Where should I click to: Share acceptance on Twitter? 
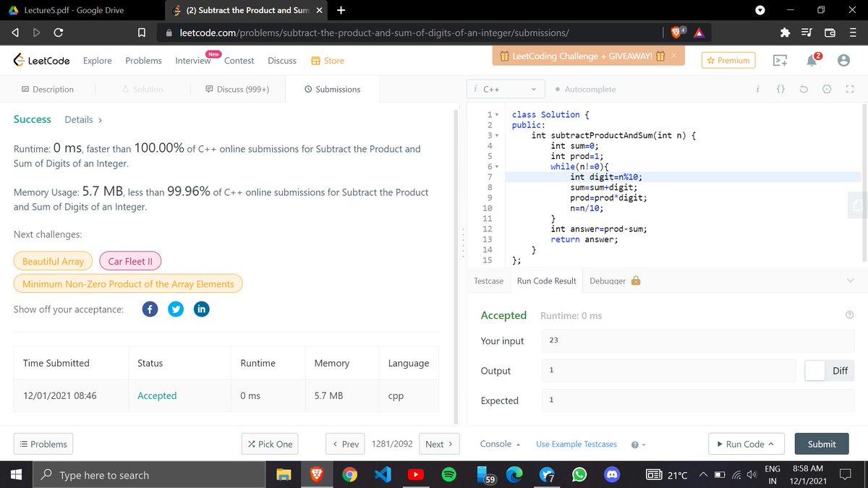tap(176, 309)
